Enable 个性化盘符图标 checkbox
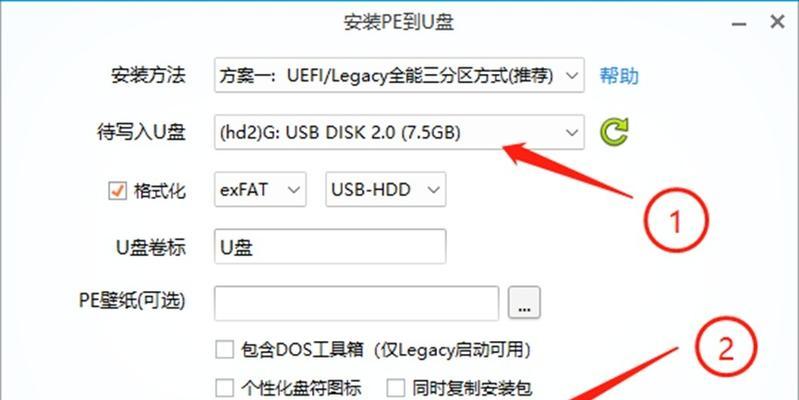 [224, 388]
